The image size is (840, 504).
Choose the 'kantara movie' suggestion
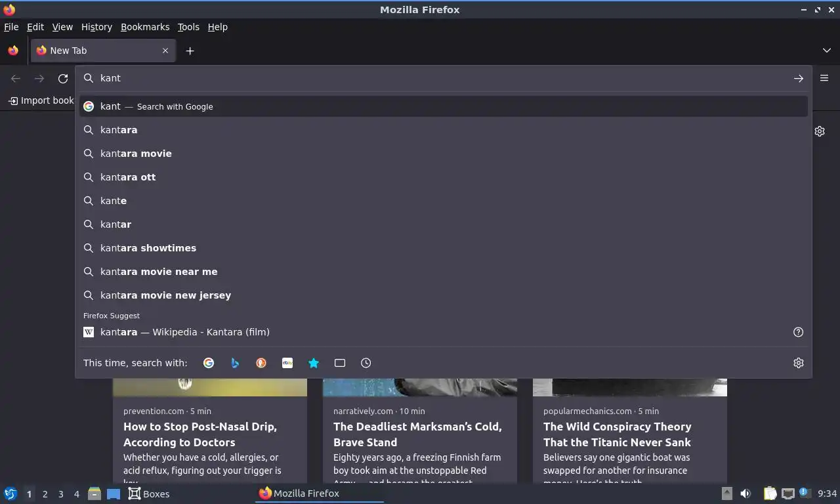pos(444,154)
